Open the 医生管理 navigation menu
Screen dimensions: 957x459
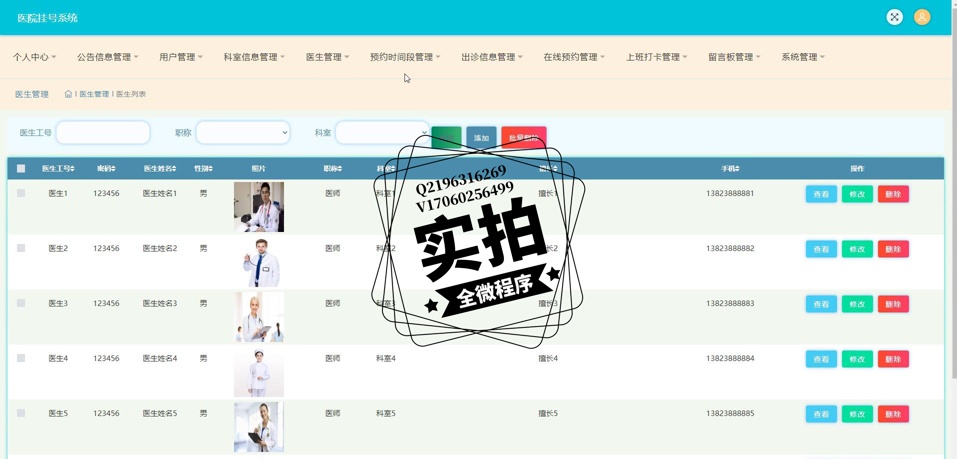tap(328, 57)
